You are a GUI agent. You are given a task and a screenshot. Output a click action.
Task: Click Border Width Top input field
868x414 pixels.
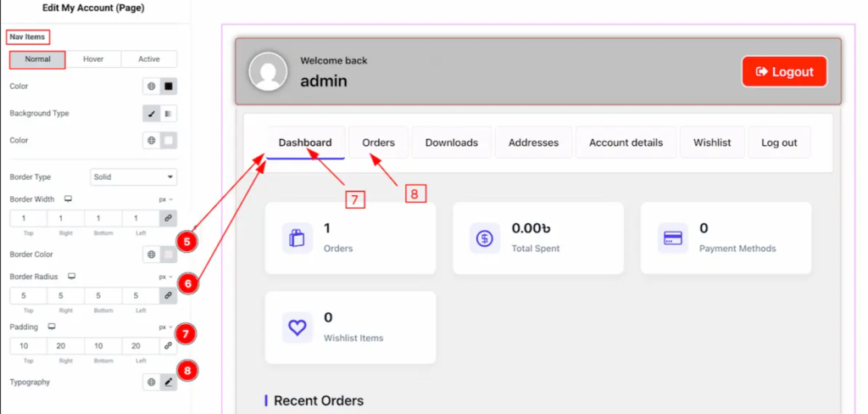pyautogui.click(x=28, y=219)
